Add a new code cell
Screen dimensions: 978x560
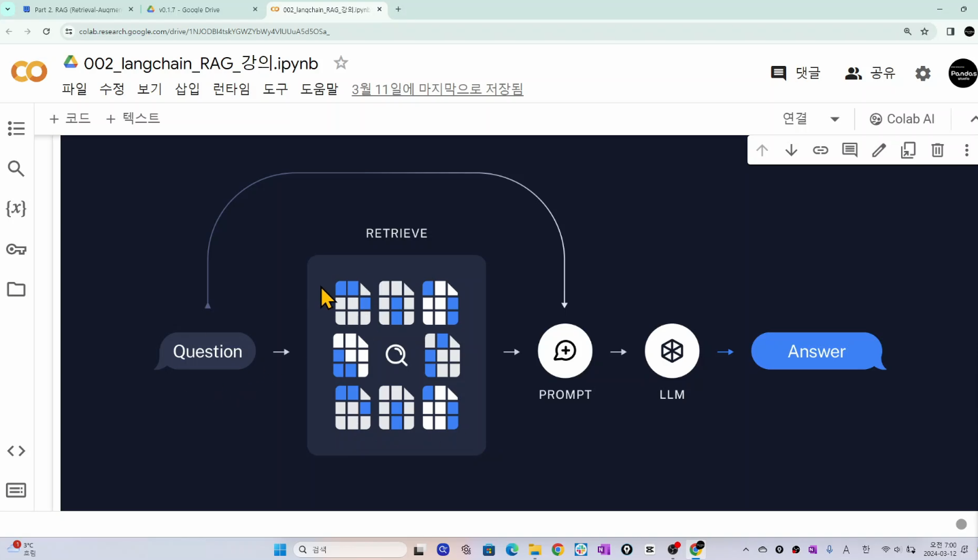click(69, 118)
